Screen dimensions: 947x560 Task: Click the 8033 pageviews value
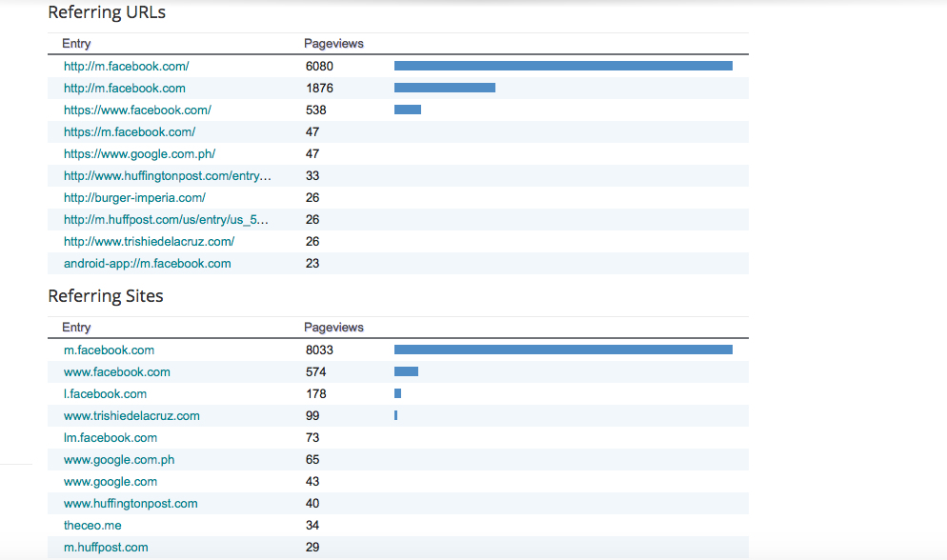point(319,350)
